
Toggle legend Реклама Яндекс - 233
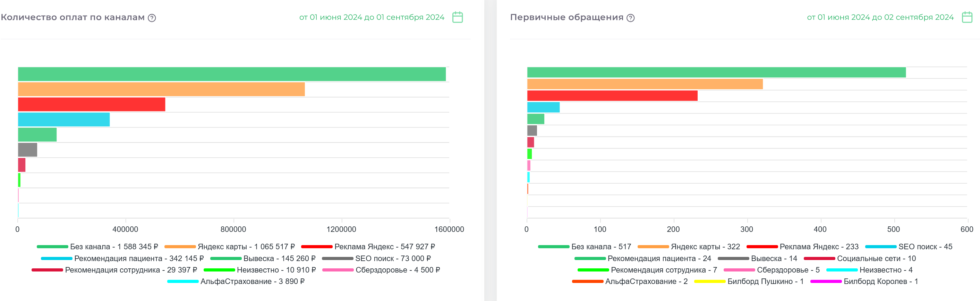[x=802, y=246]
